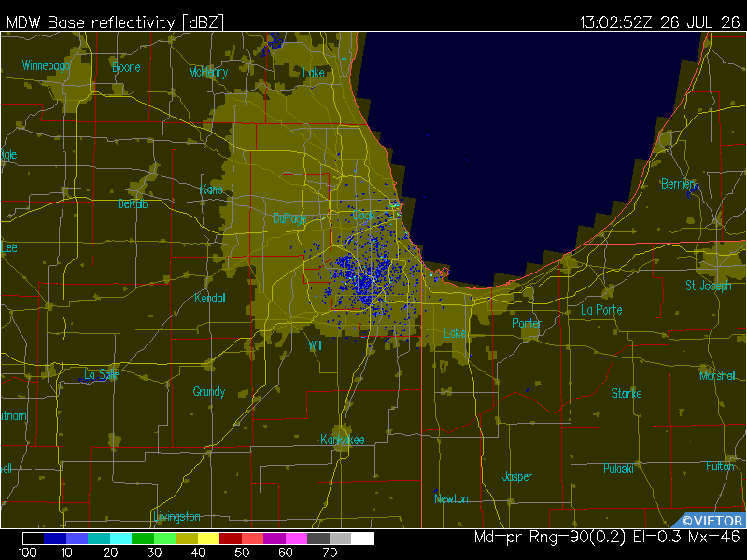Select the dark gray legend swatch

click(318, 539)
